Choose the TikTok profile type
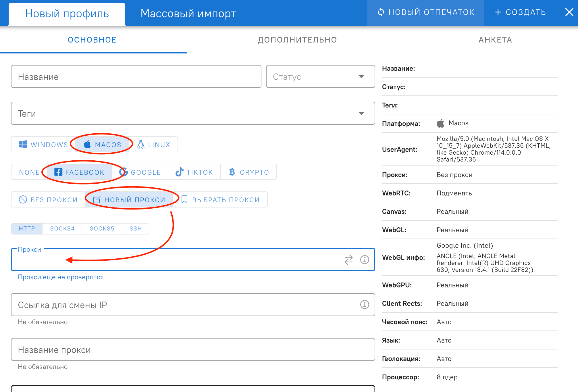Viewport: 578px width, 392px height. [194, 172]
